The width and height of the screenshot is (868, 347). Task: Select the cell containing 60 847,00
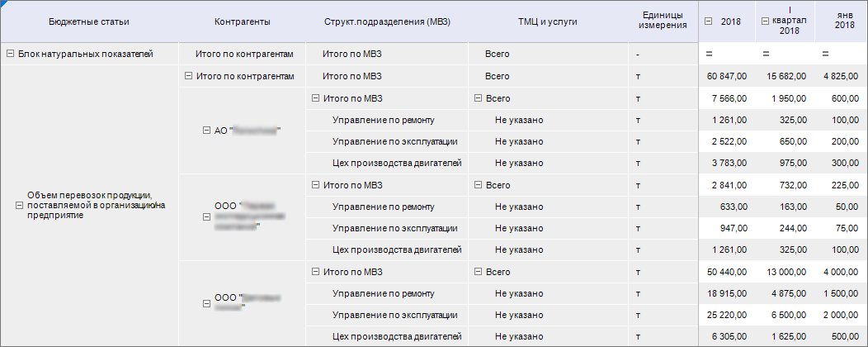pyautogui.click(x=727, y=76)
